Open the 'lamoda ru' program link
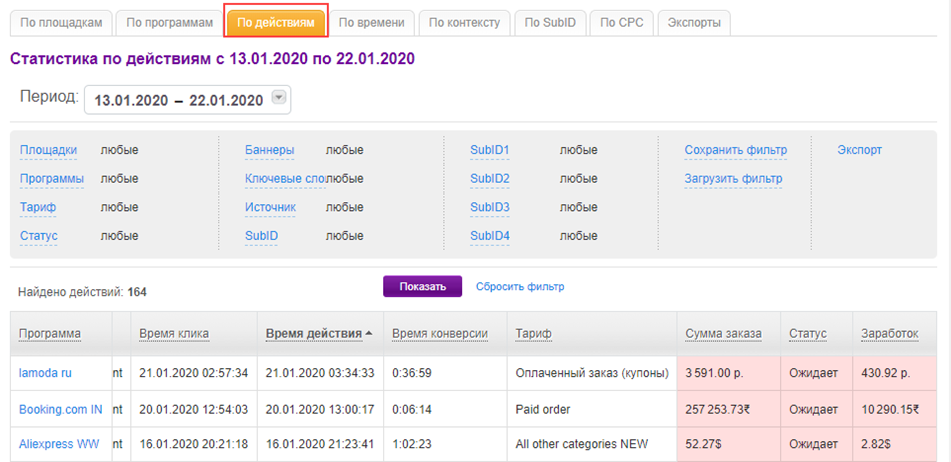The image size is (951, 462). (x=46, y=373)
